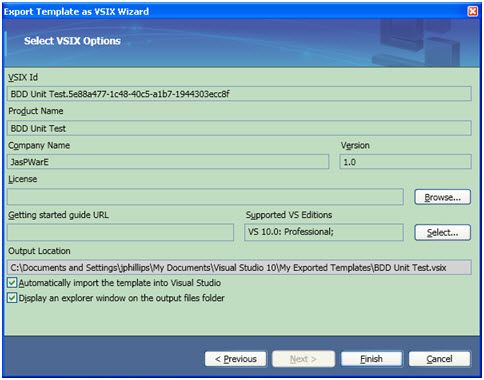Click the Output Location path field

tap(239, 267)
